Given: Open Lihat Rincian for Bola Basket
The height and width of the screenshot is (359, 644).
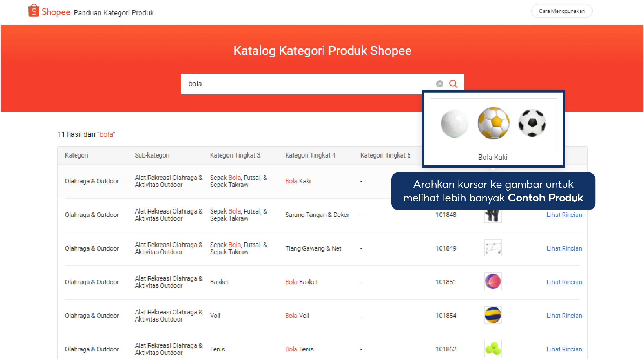Looking at the screenshot, I should [x=564, y=282].
